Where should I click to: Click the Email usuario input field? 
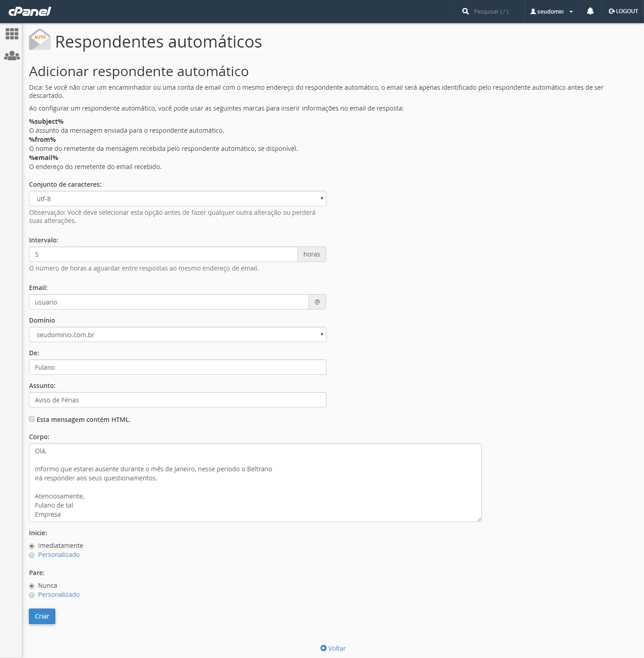pos(169,302)
